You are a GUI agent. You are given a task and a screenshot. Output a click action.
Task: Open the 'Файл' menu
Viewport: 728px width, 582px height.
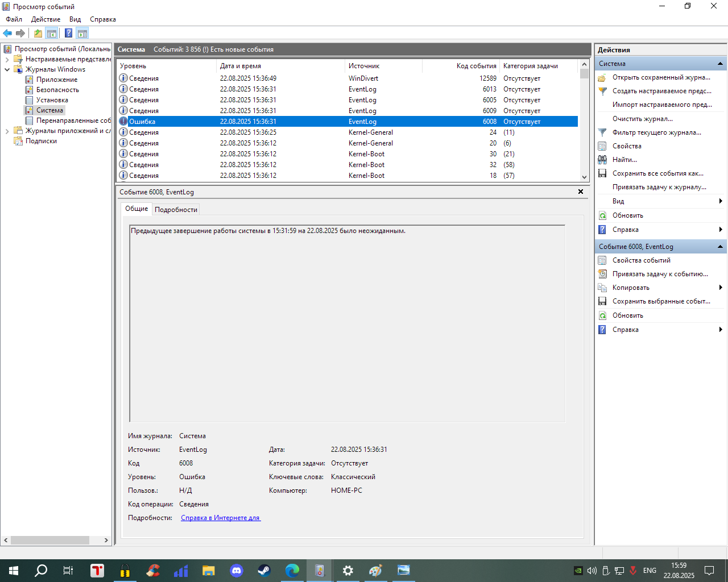(x=14, y=19)
